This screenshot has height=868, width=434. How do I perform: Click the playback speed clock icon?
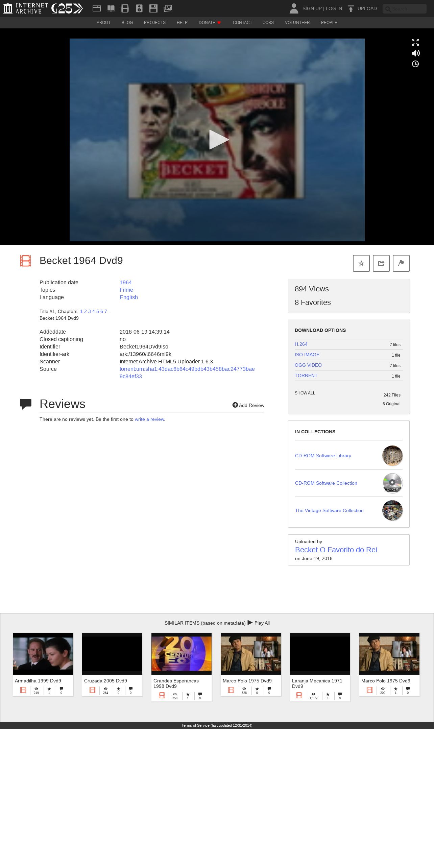[x=415, y=64]
